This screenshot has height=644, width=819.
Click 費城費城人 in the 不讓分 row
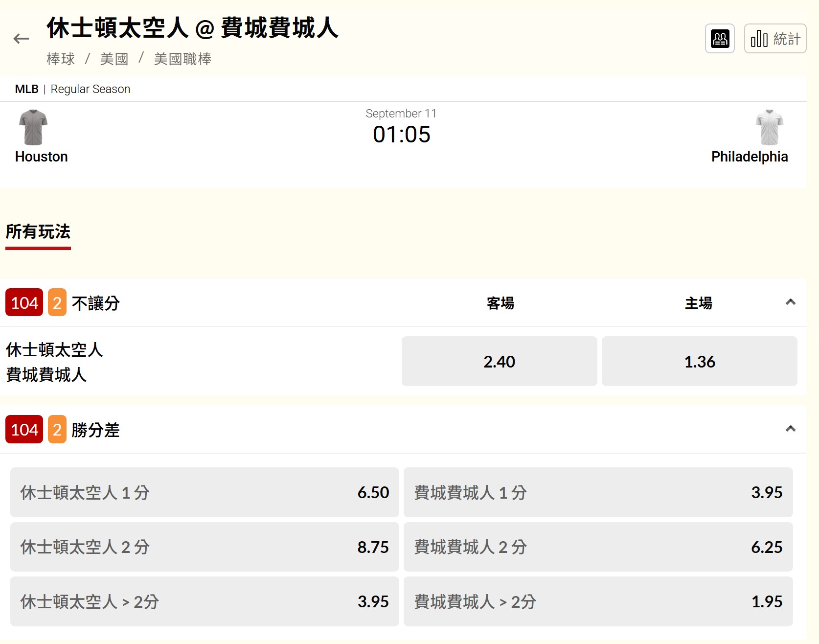click(x=46, y=374)
